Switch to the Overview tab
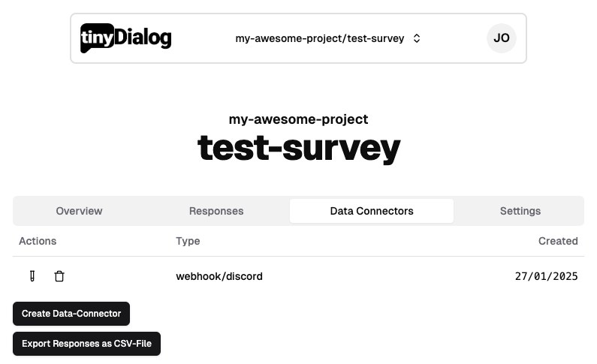The width and height of the screenshot is (597, 364). point(79,211)
